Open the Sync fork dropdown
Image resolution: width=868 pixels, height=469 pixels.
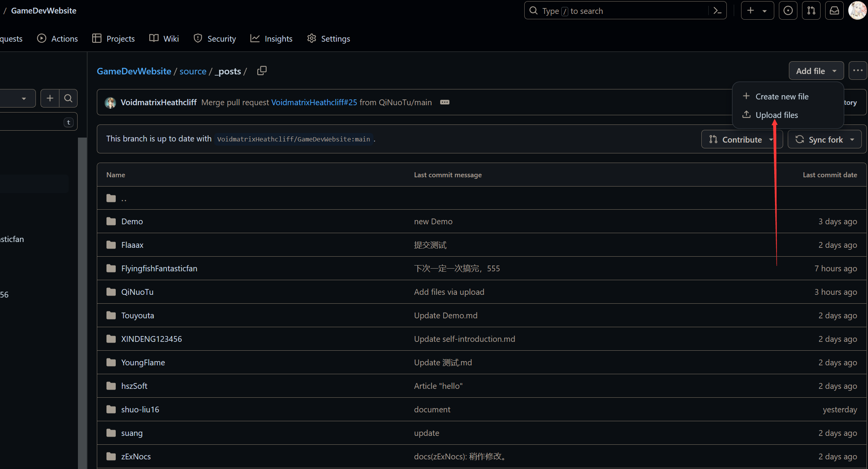tap(824, 140)
